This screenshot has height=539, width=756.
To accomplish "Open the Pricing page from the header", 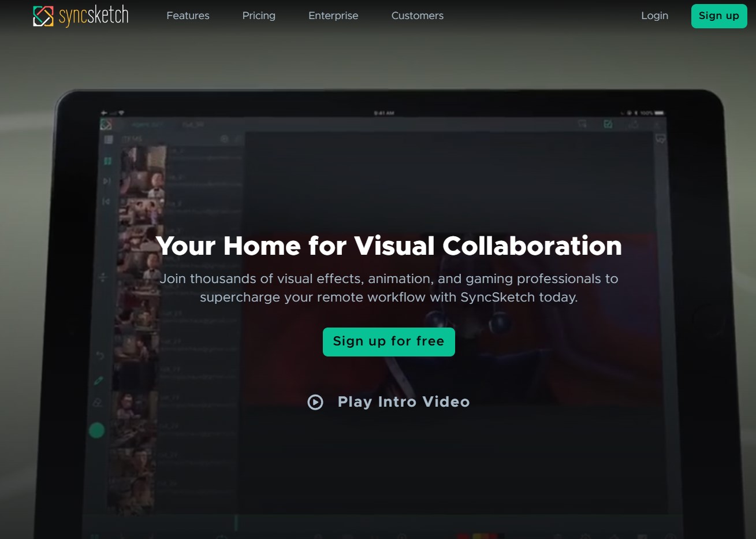I will (259, 16).
